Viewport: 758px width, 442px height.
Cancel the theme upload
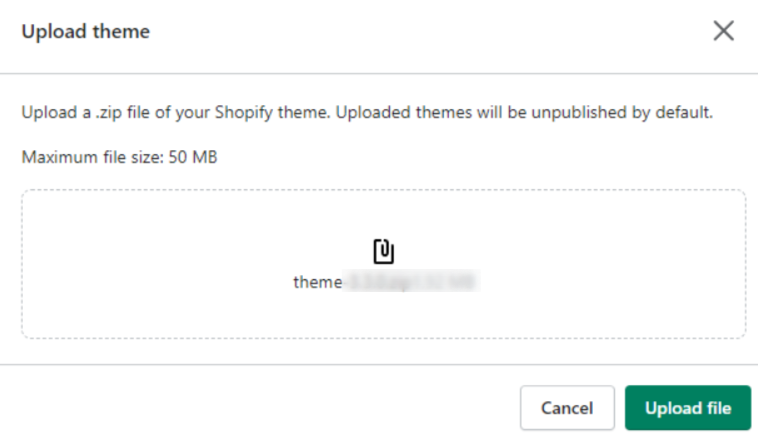[567, 408]
